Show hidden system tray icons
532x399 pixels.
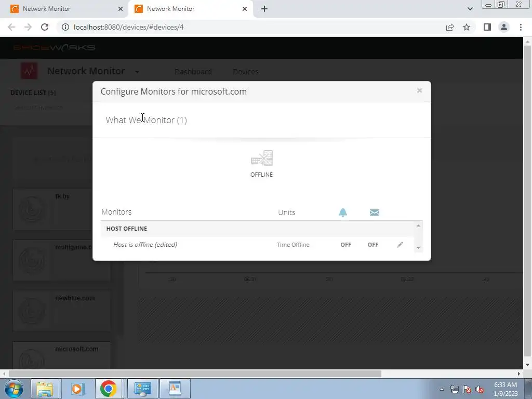click(x=442, y=389)
